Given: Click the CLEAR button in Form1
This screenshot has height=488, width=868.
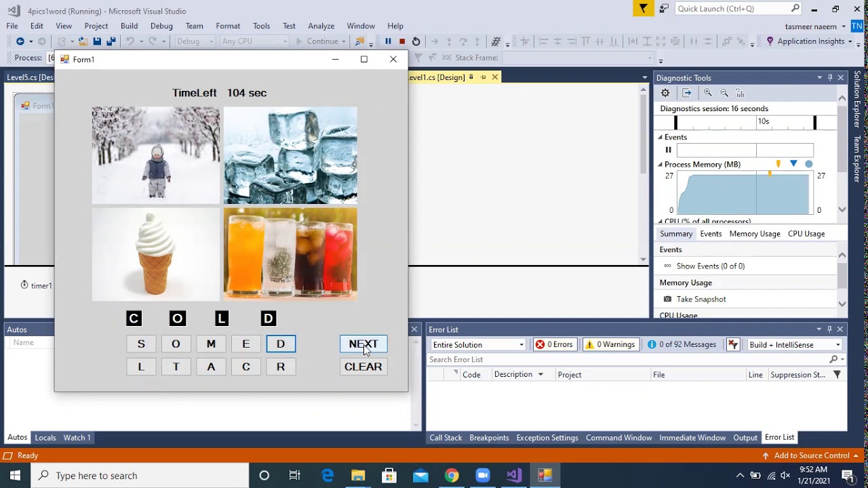Looking at the screenshot, I should [x=363, y=367].
